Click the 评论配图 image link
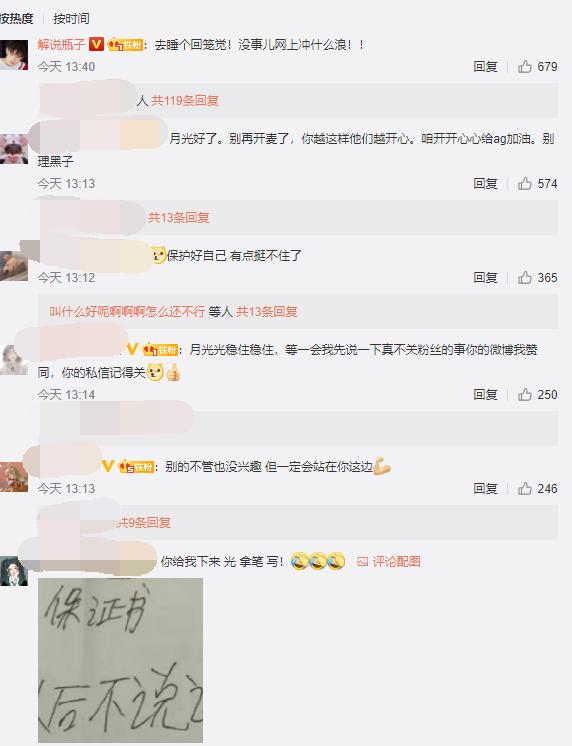This screenshot has height=746, width=572. (x=389, y=561)
